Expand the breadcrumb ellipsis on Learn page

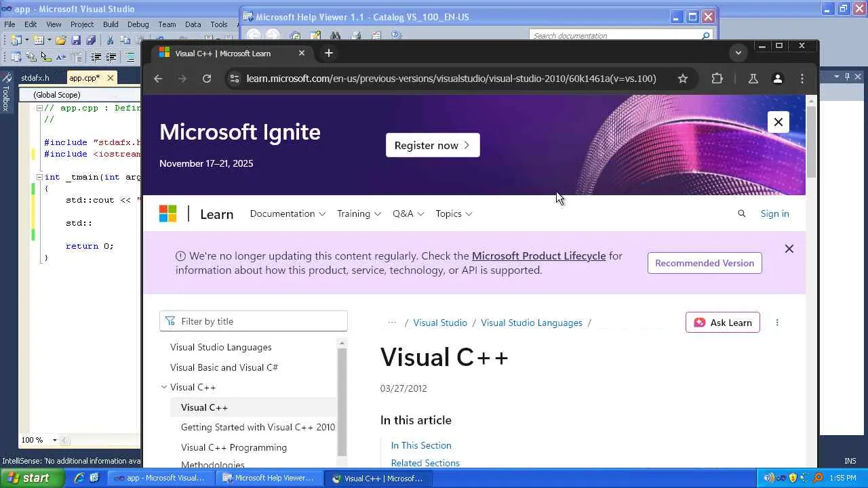(392, 323)
